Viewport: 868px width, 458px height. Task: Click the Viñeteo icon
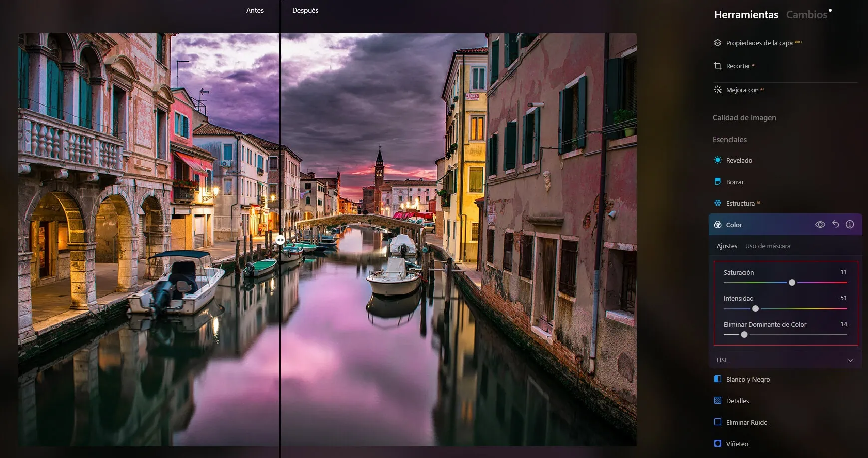[x=718, y=443]
